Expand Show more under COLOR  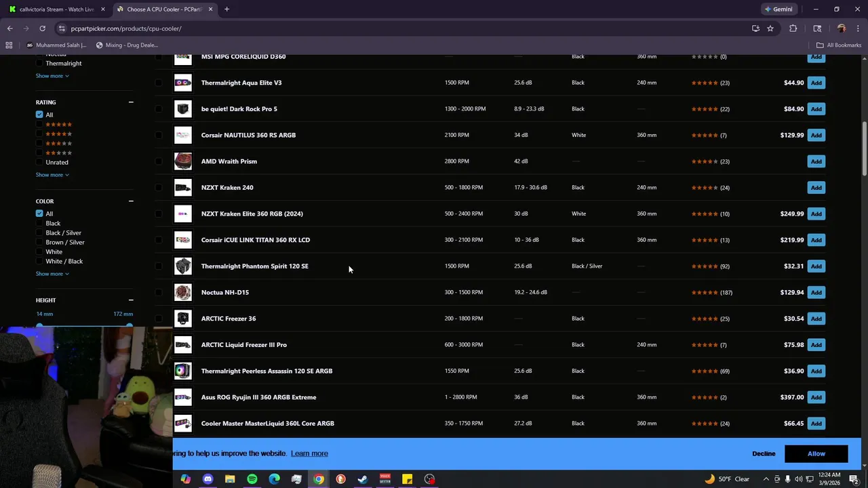(x=52, y=274)
